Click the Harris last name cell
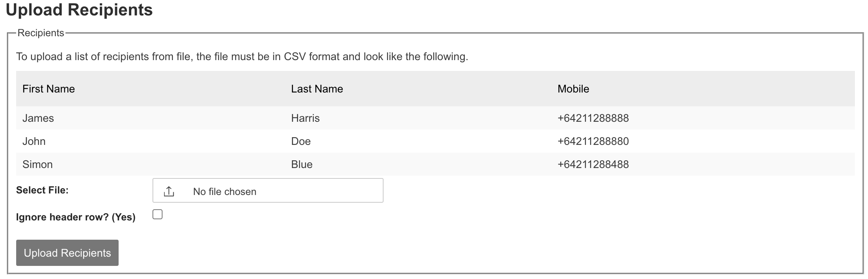 pos(305,118)
